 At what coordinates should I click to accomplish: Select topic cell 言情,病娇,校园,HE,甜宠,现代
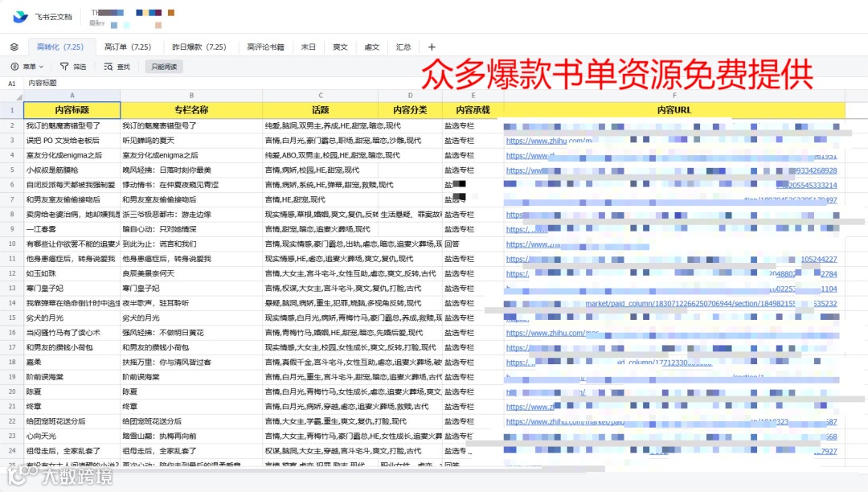pos(321,170)
